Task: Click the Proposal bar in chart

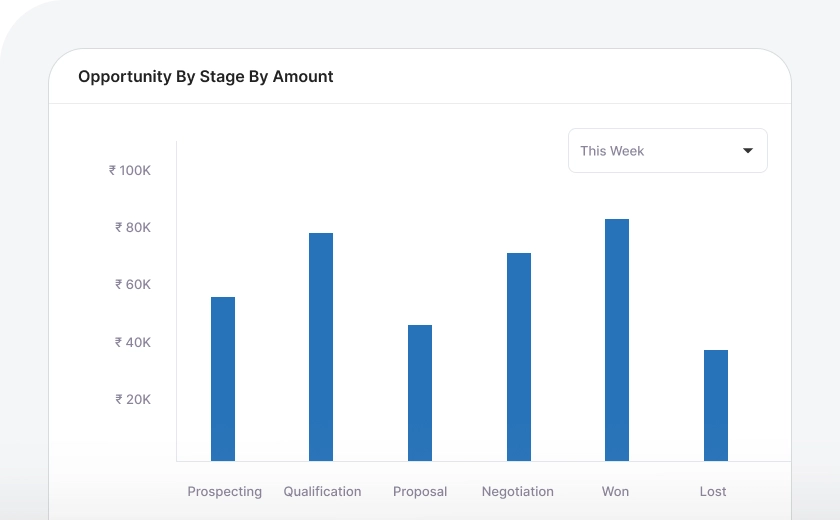Action: (x=420, y=393)
